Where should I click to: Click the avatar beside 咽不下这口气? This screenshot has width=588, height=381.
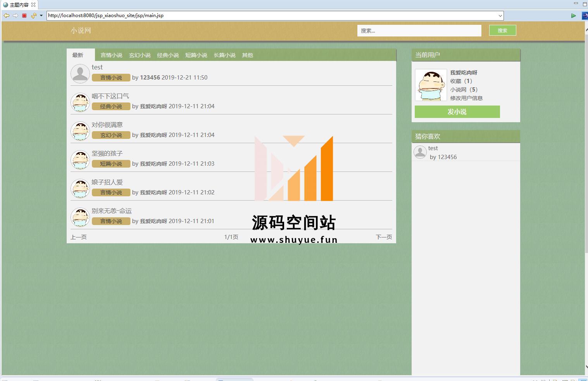coord(80,102)
